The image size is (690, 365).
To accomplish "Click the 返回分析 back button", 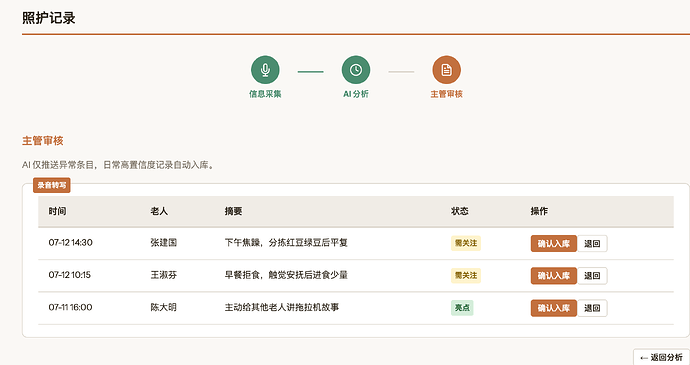I will (661, 357).
